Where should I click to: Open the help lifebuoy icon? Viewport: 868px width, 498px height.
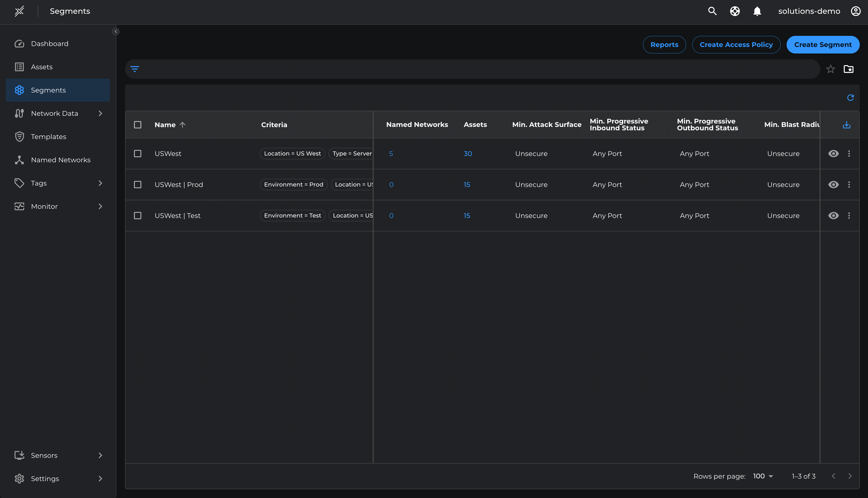[x=734, y=11]
